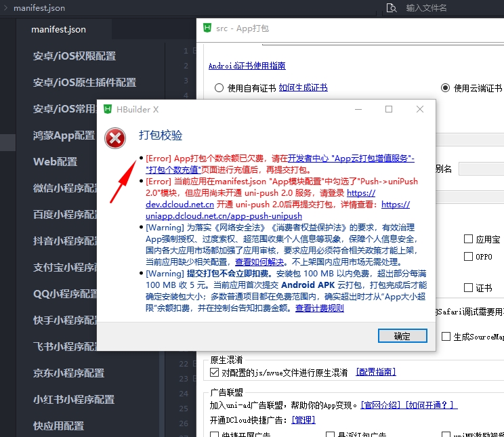Open QQ小程序配置 section
This screenshot has width=504, height=437.
coord(64,293)
